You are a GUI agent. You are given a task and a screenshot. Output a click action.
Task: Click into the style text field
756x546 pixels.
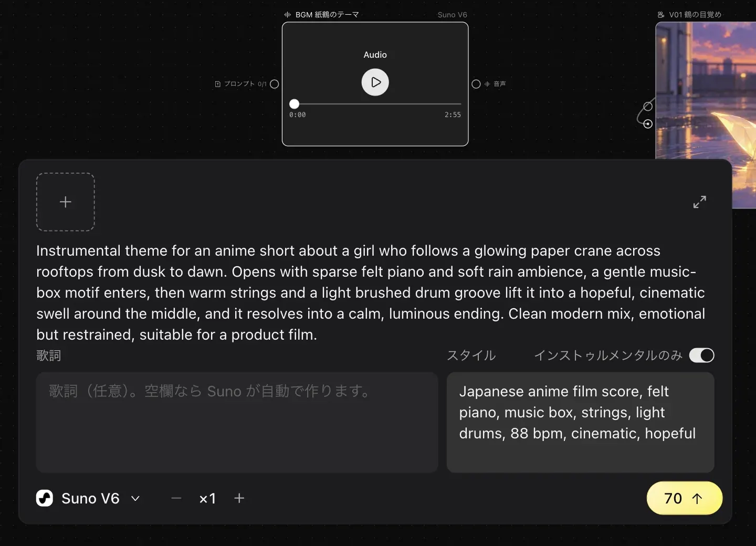click(x=581, y=422)
